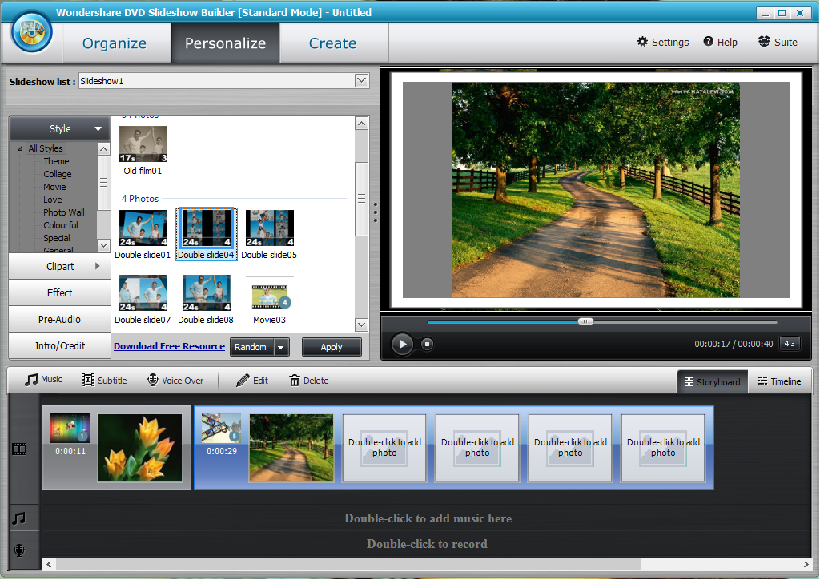The width and height of the screenshot is (819, 579).
Task: Click the panel splitter dots handle
Action: (x=375, y=213)
